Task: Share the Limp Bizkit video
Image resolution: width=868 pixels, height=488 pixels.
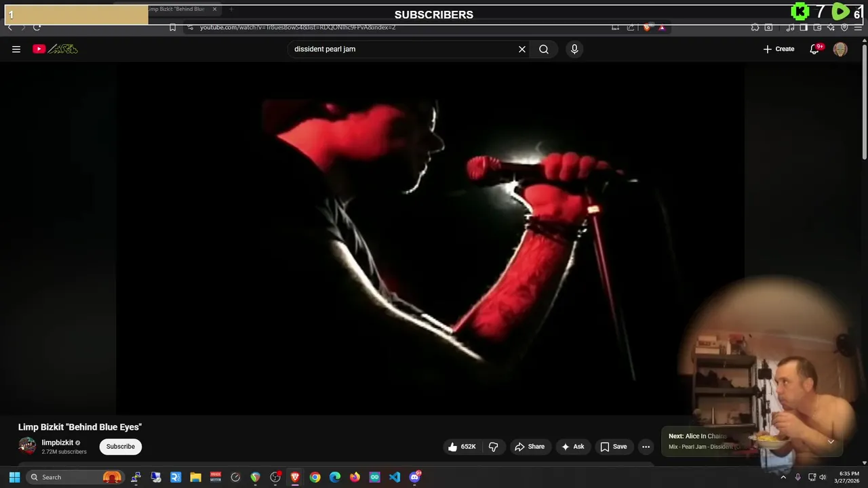Action: click(530, 447)
